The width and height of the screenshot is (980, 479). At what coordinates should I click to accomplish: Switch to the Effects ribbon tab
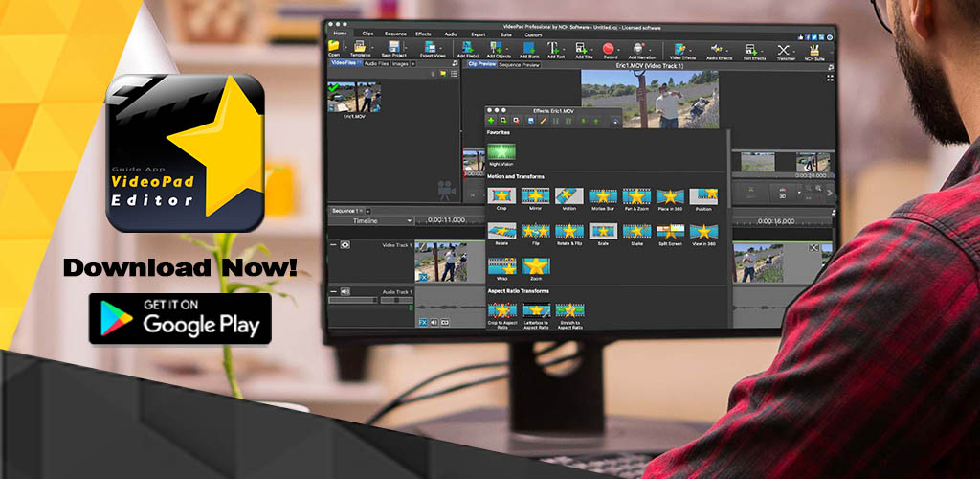click(422, 34)
